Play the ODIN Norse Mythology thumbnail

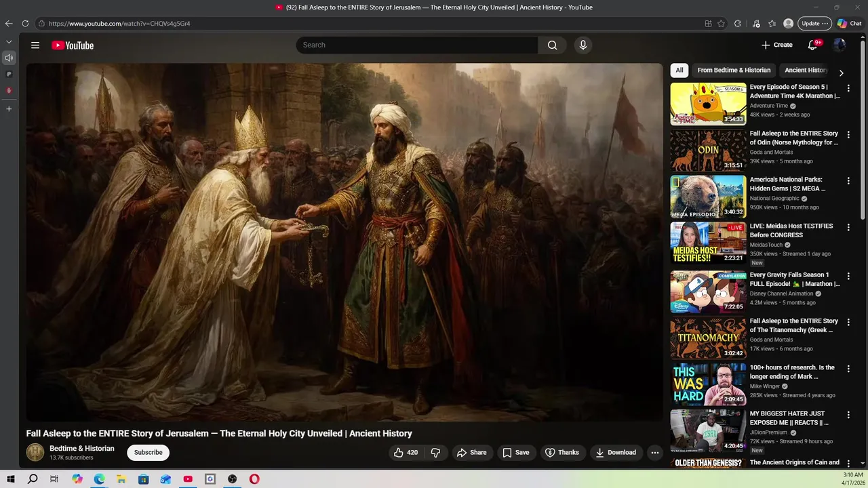pyautogui.click(x=708, y=150)
